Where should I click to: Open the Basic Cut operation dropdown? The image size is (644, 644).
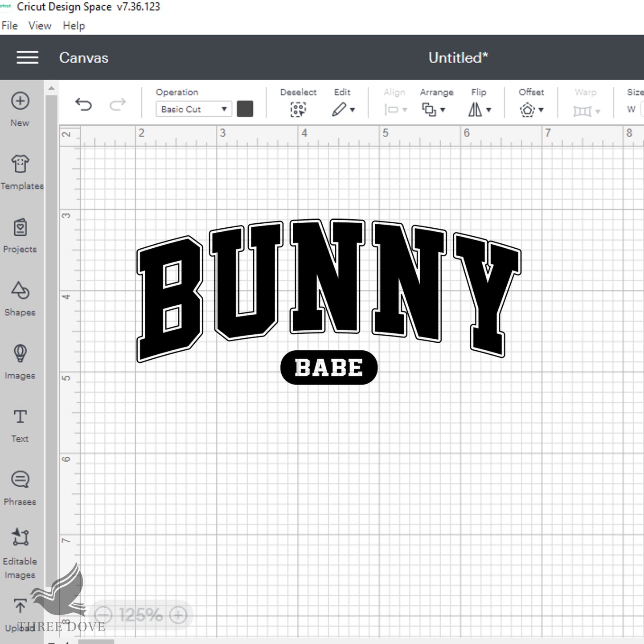click(x=194, y=109)
